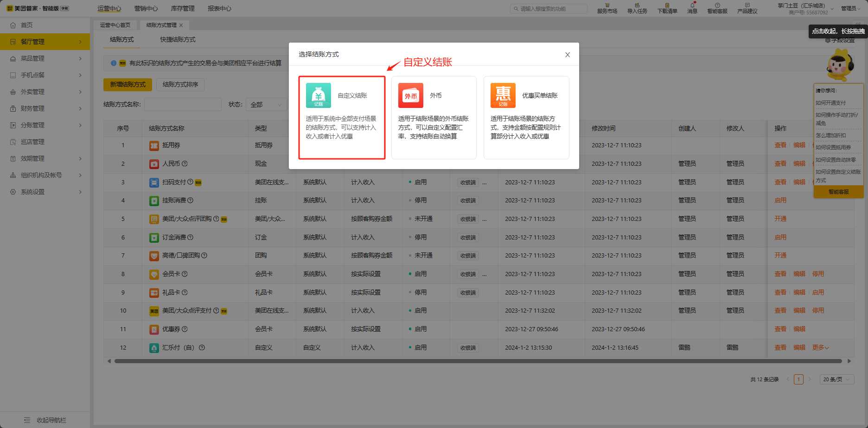Click the 订金消费 row icon
Image resolution: width=868 pixels, height=428 pixels.
pyautogui.click(x=154, y=238)
